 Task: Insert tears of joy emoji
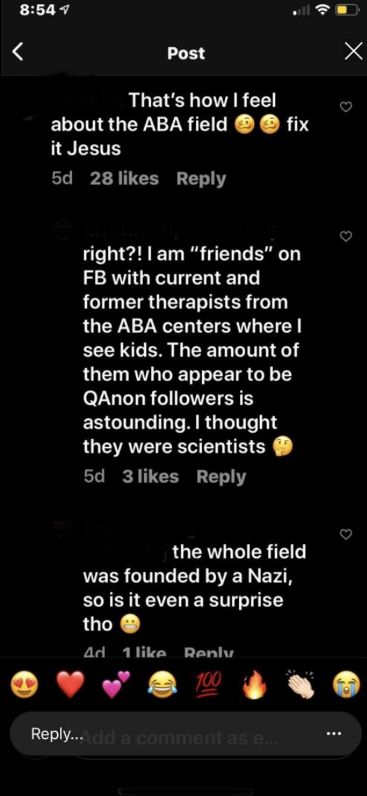click(161, 687)
